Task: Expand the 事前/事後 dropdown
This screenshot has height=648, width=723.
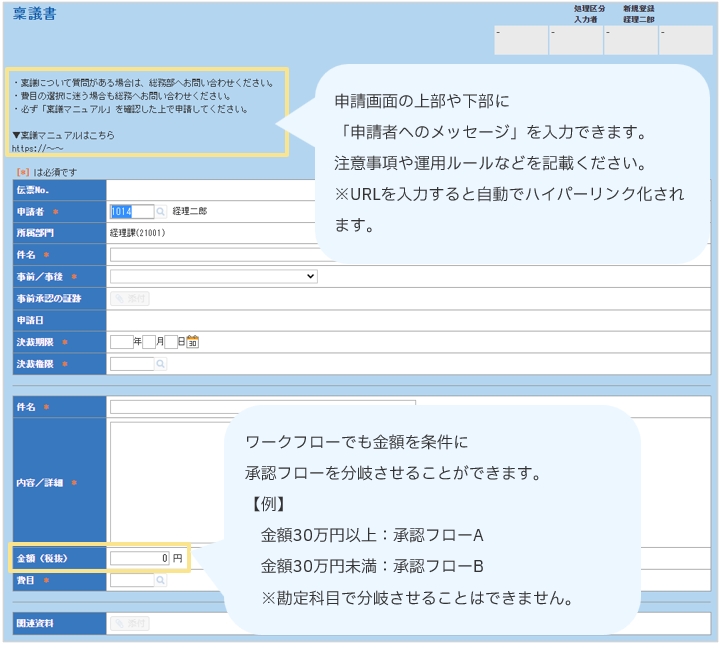Action: coord(213,276)
